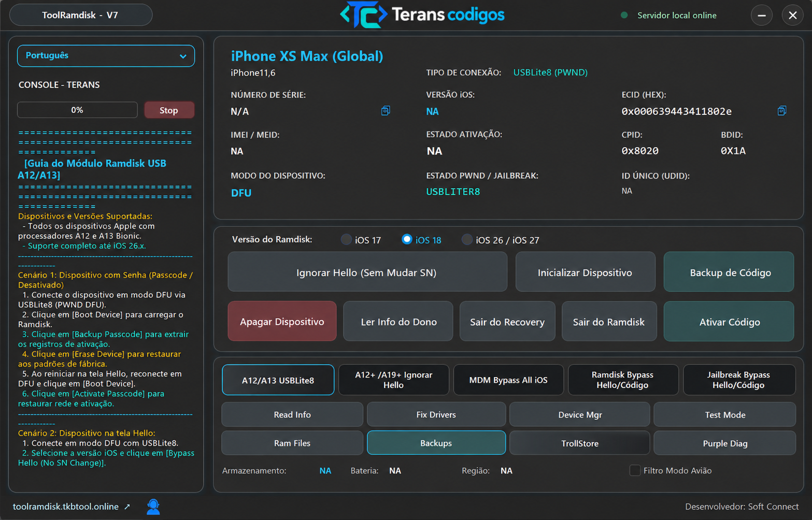Viewport: 812px width, 520px height.
Task: Open the toolramdisk.tkbtool.online link
Action: (x=72, y=507)
